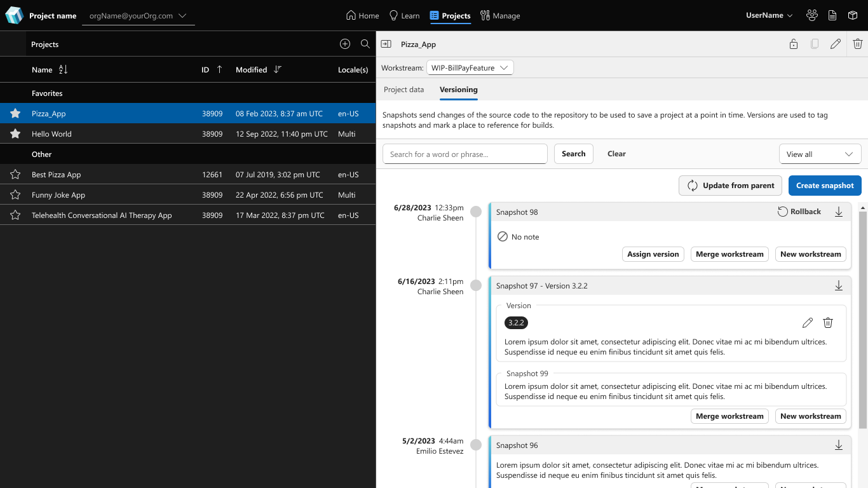
Task: Click the lock icon for Pizza_App
Action: pyautogui.click(x=794, y=44)
